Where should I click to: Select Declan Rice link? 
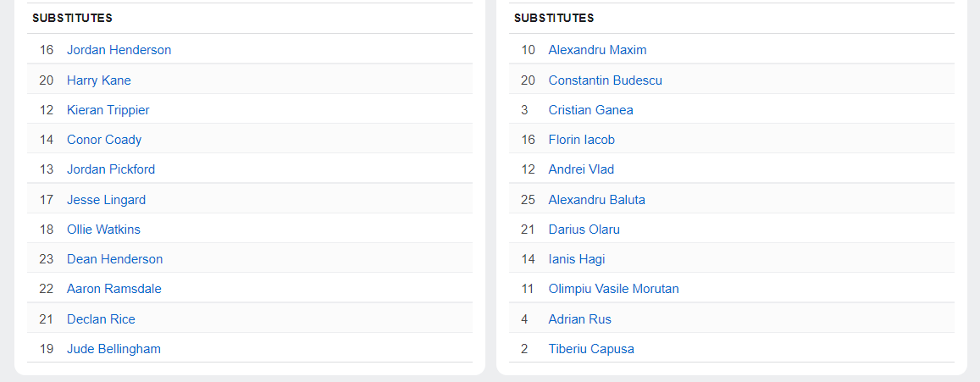coord(101,319)
